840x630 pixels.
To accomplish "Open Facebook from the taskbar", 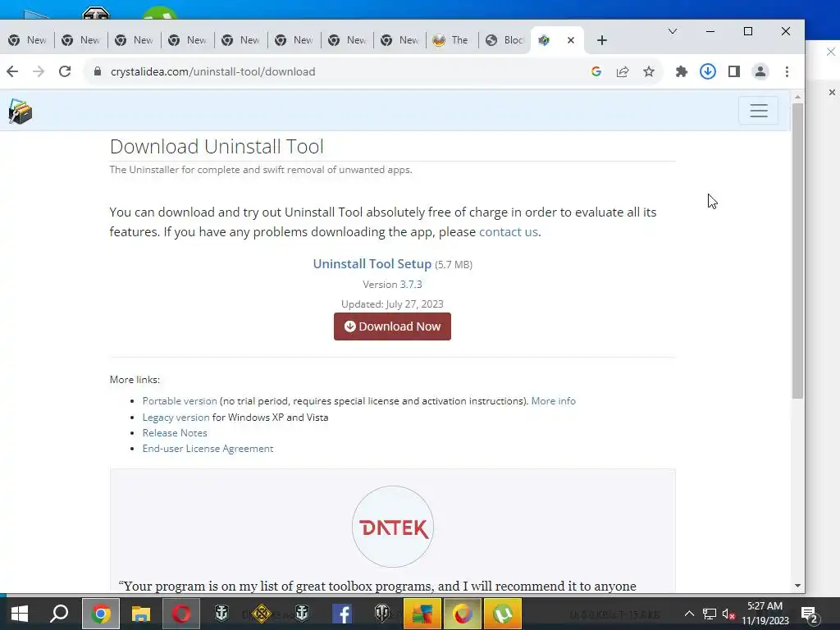I will [x=342, y=614].
